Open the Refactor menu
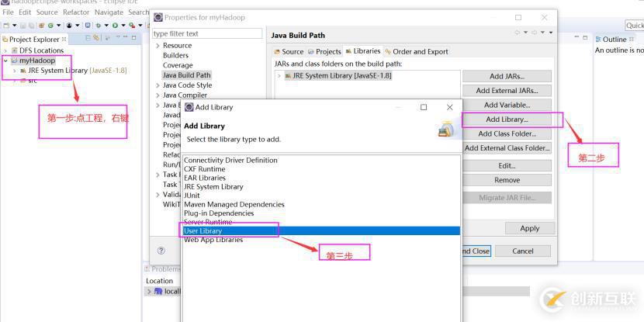 click(x=76, y=12)
